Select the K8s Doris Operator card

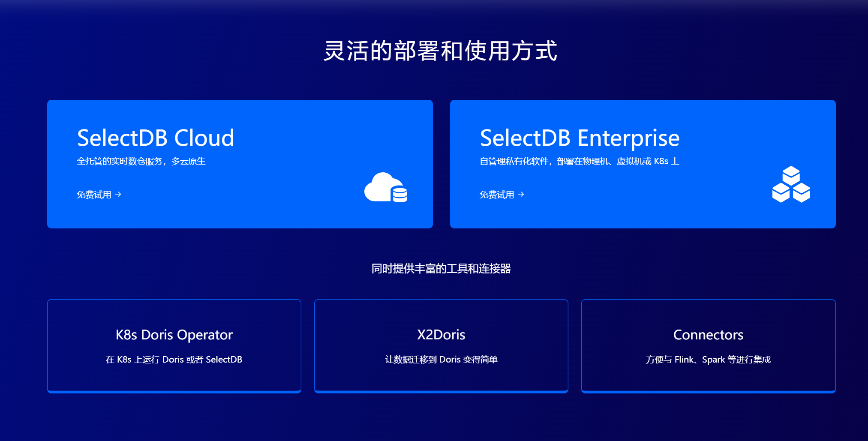coord(174,345)
